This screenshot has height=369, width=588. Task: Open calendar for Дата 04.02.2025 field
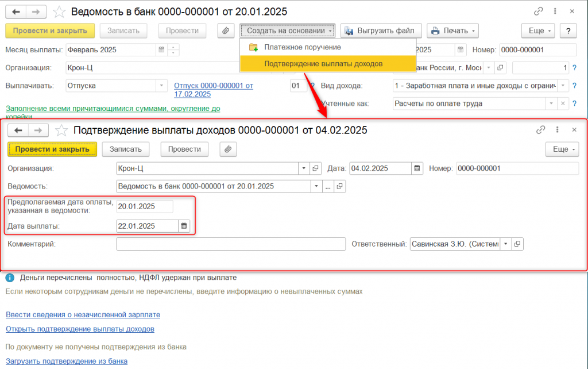click(x=417, y=168)
